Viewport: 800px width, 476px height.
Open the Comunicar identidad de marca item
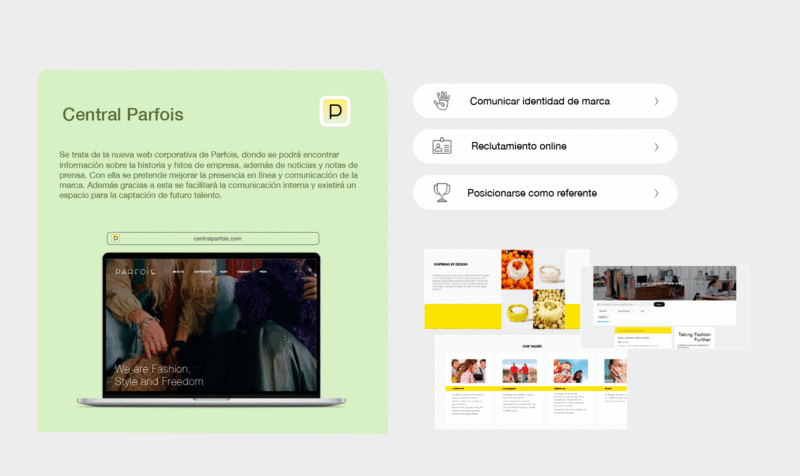(545, 101)
